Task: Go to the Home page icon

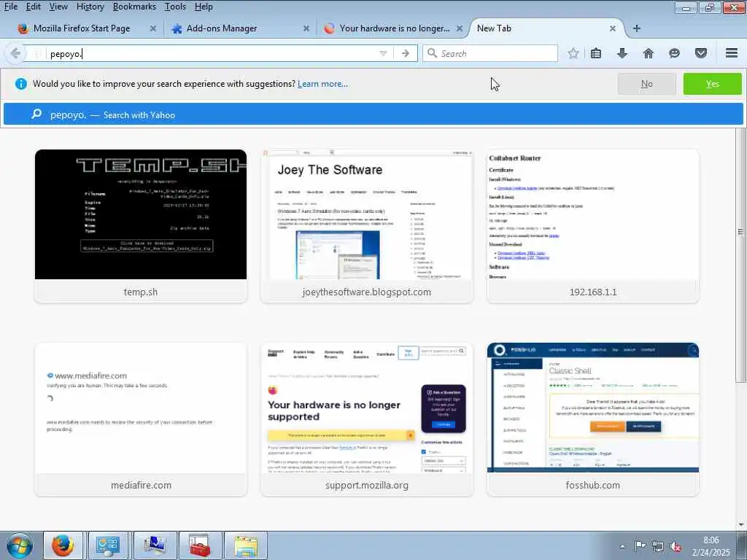Action: pos(649,53)
